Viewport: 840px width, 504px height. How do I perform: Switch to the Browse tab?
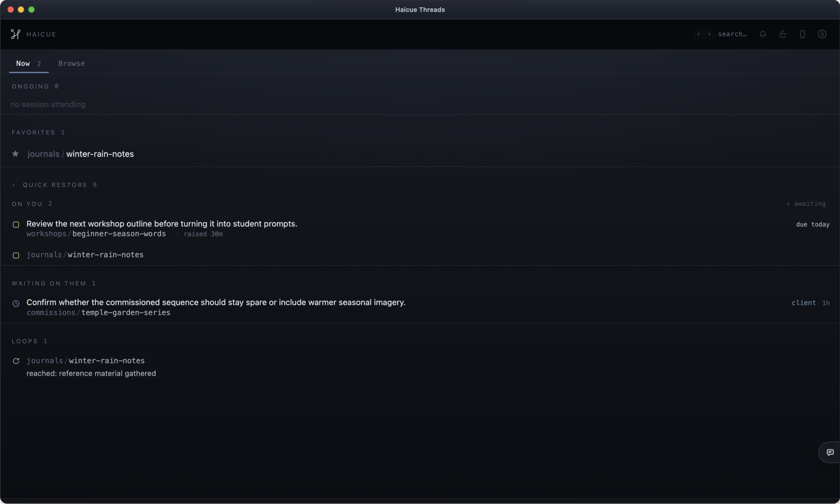click(x=71, y=64)
